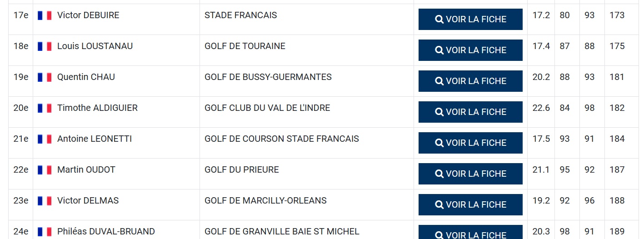This screenshot has width=644, height=239.
Task: Select player name Quentin CHAU
Action: (x=86, y=77)
